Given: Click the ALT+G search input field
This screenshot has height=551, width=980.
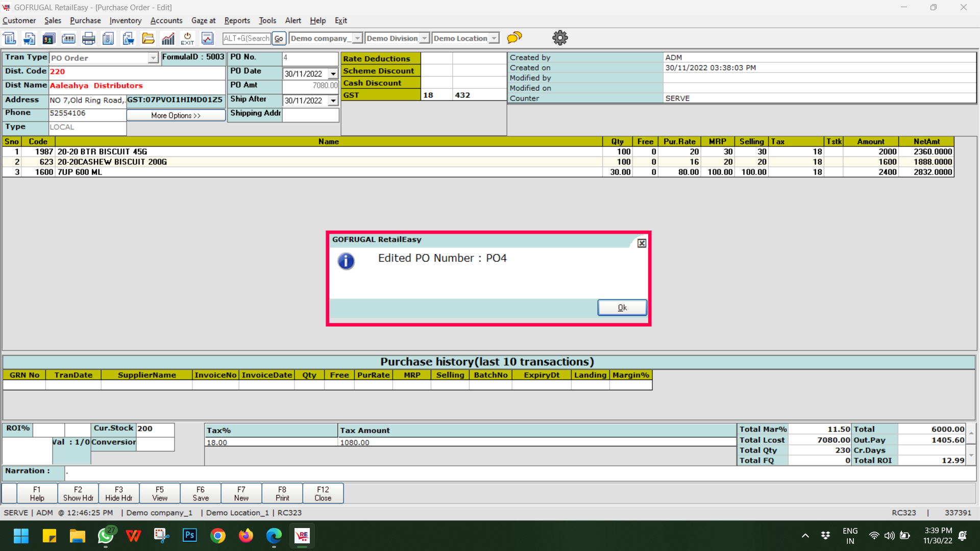Looking at the screenshot, I should (x=247, y=38).
